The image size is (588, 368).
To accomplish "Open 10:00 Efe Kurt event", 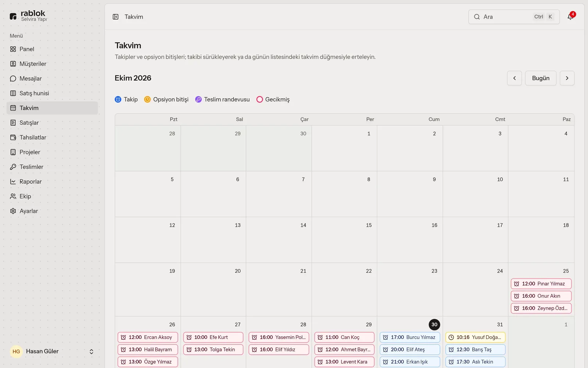I will click(x=213, y=337).
